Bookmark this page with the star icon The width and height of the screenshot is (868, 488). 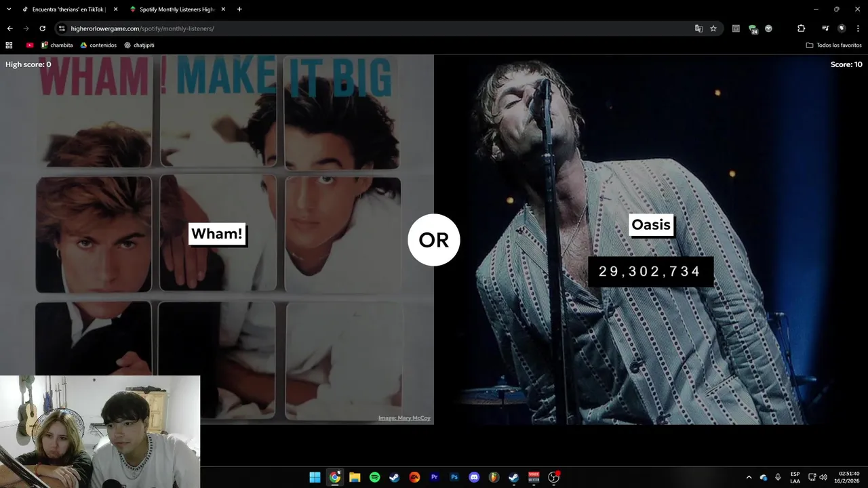(713, 28)
